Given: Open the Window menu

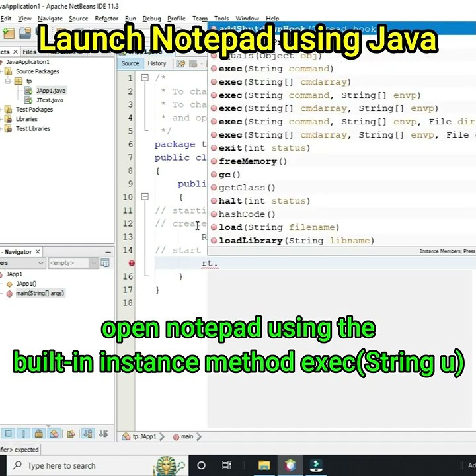Looking at the screenshot, I should click(247, 19).
